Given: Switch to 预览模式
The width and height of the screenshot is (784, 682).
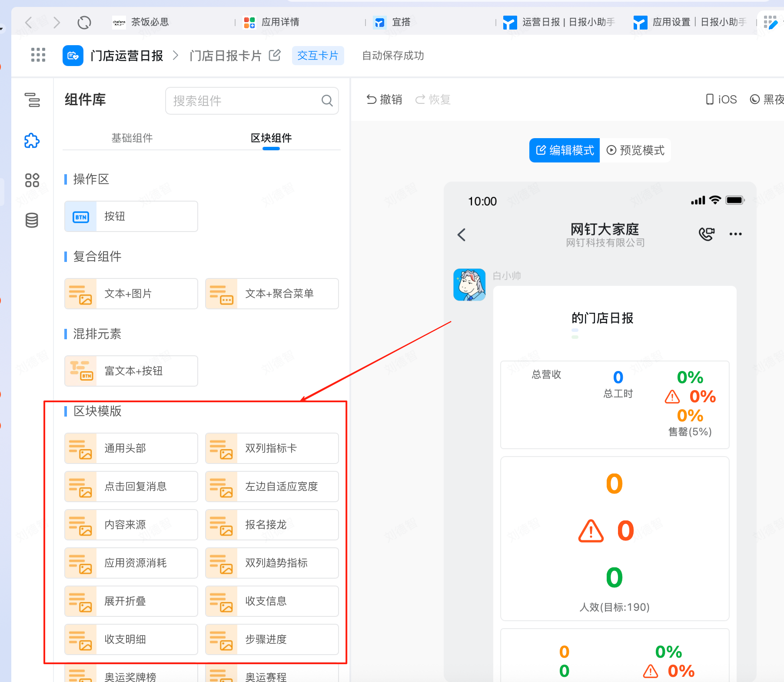Looking at the screenshot, I should click(635, 150).
